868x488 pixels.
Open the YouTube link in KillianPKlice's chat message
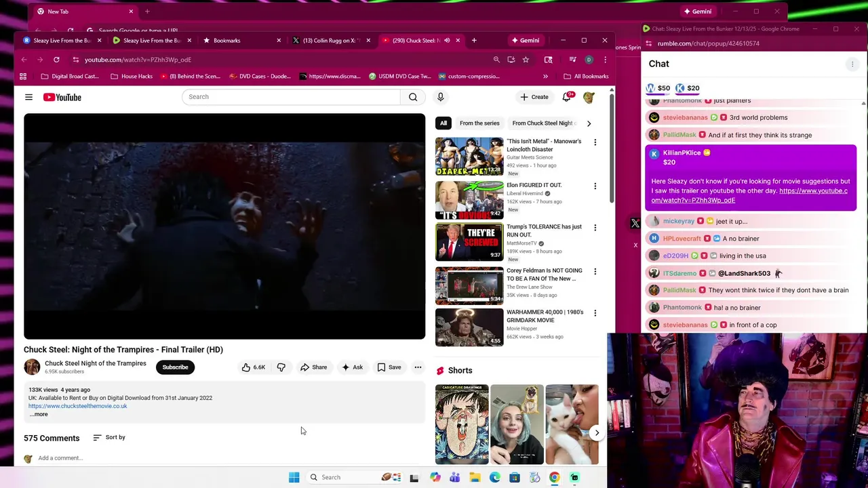tap(749, 195)
